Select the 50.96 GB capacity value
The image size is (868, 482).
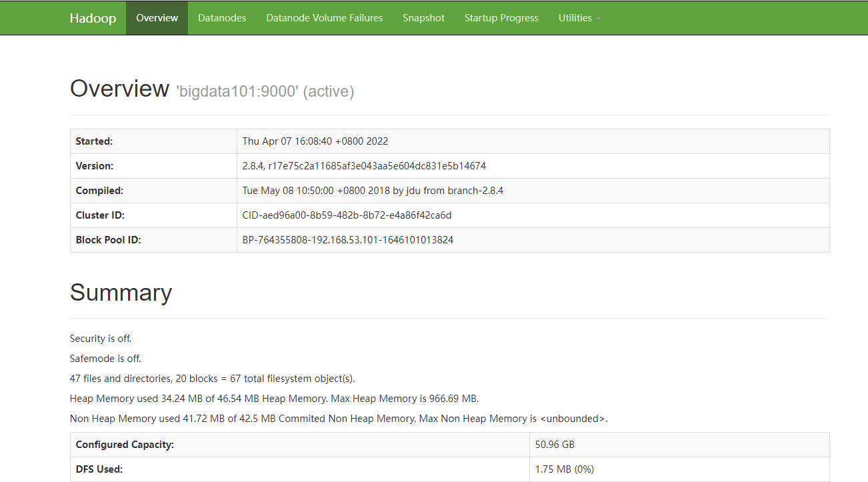(x=555, y=445)
